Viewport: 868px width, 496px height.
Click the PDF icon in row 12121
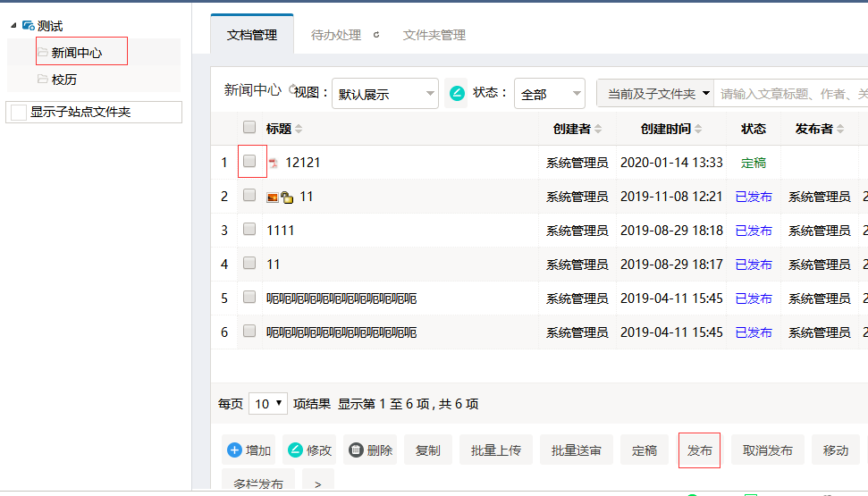tap(274, 164)
